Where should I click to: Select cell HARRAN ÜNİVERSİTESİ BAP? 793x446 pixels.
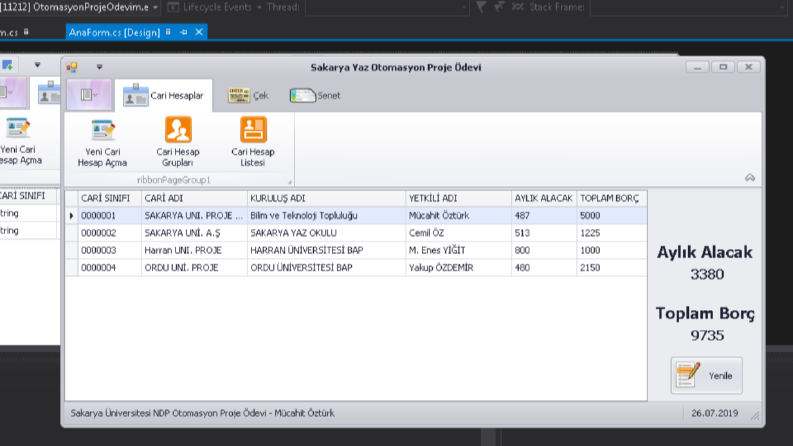(x=326, y=250)
